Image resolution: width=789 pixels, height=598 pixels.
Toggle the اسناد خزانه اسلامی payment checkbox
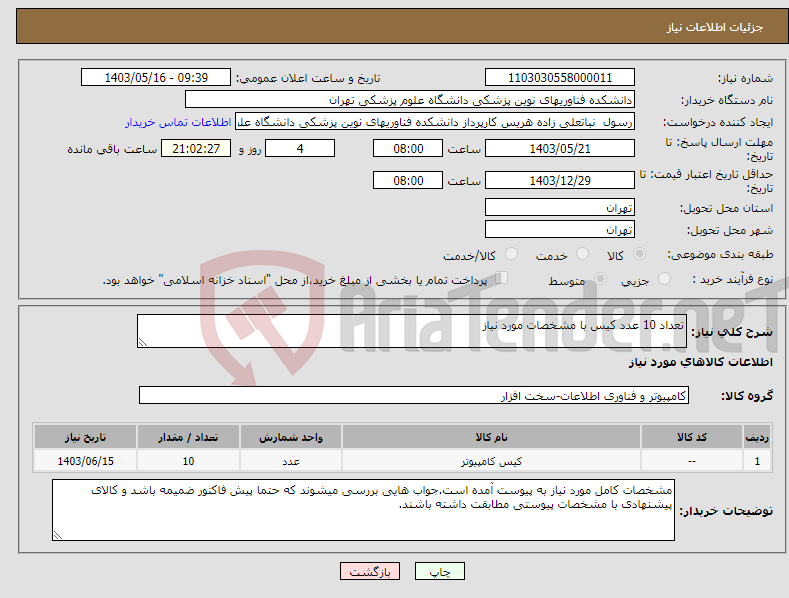coord(502,277)
